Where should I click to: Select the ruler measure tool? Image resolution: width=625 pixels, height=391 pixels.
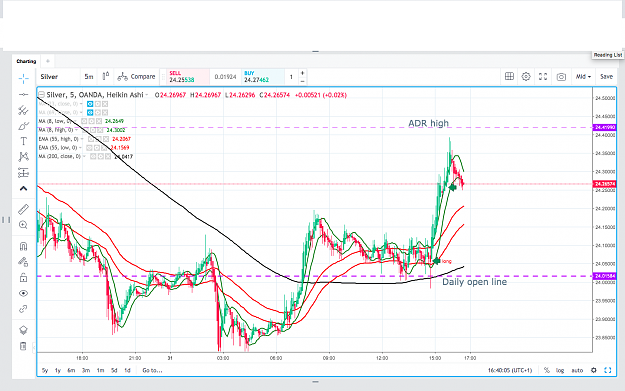coord(24,209)
